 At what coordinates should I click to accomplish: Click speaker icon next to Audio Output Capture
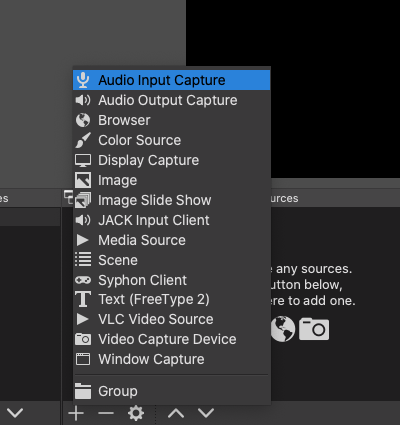click(83, 100)
